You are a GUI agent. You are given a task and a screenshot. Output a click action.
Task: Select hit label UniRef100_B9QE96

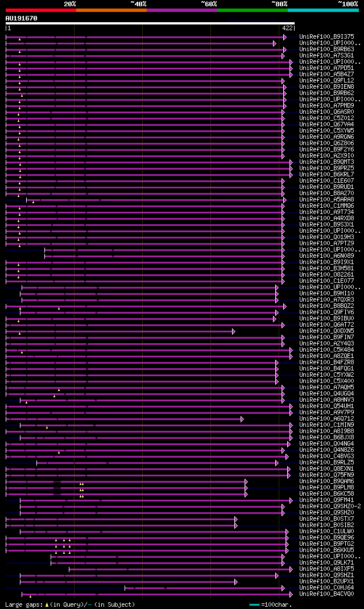point(326,537)
